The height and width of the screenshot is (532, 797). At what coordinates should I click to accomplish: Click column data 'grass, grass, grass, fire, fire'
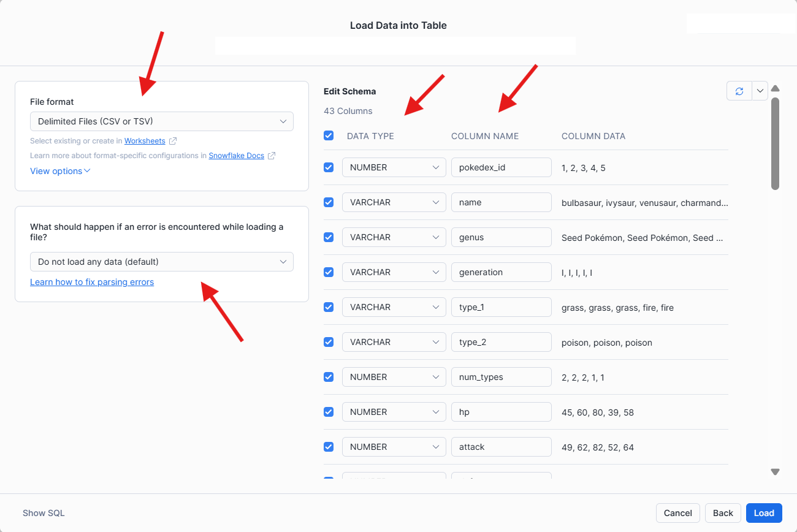point(617,307)
